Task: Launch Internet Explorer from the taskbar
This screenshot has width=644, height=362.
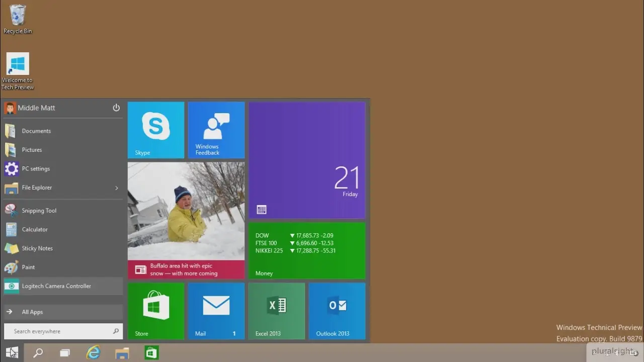Action: (x=94, y=353)
